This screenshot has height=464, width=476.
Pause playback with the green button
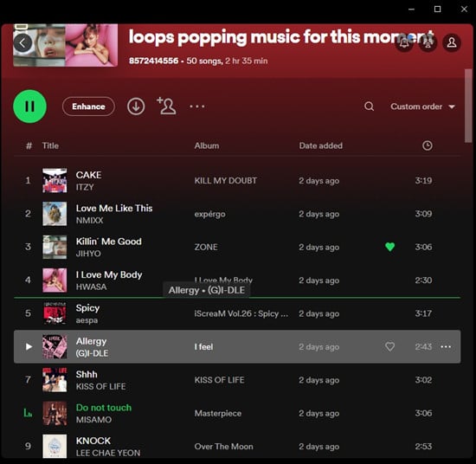[x=29, y=106]
